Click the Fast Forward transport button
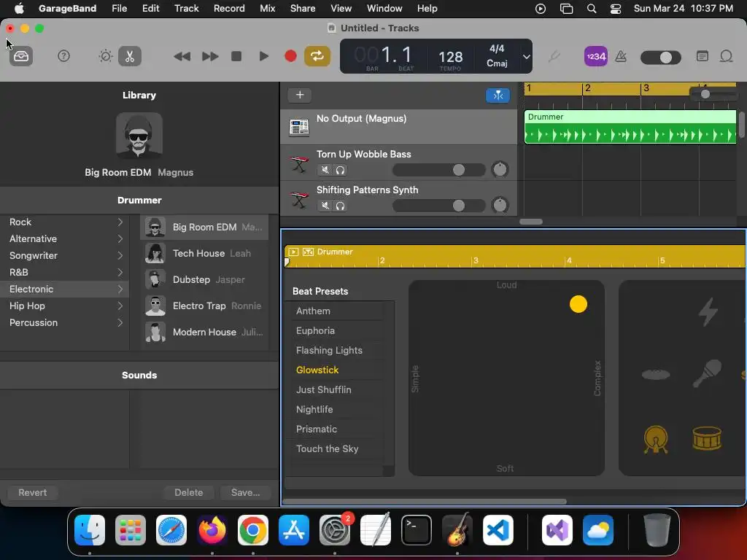This screenshot has width=747, height=560. coord(209,57)
